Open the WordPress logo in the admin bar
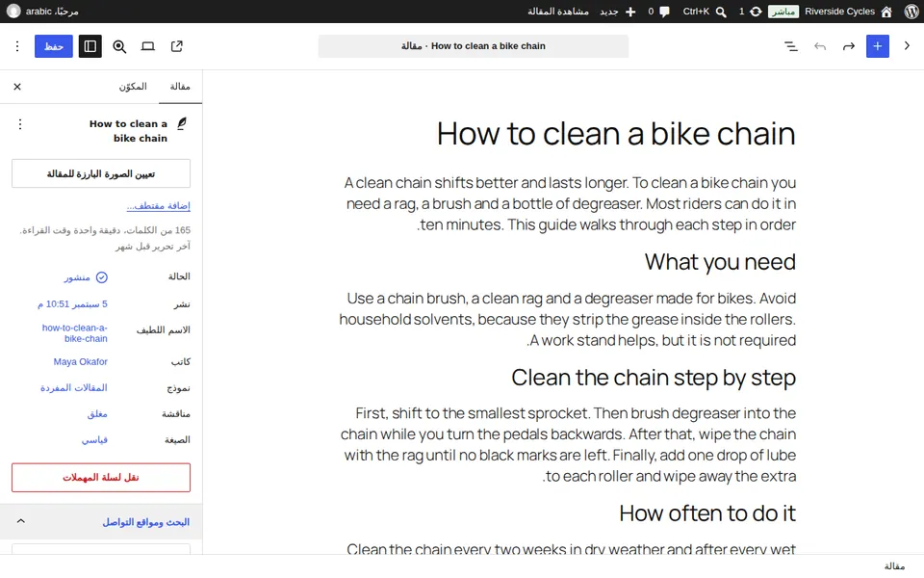This screenshot has height=578, width=924. (x=911, y=12)
